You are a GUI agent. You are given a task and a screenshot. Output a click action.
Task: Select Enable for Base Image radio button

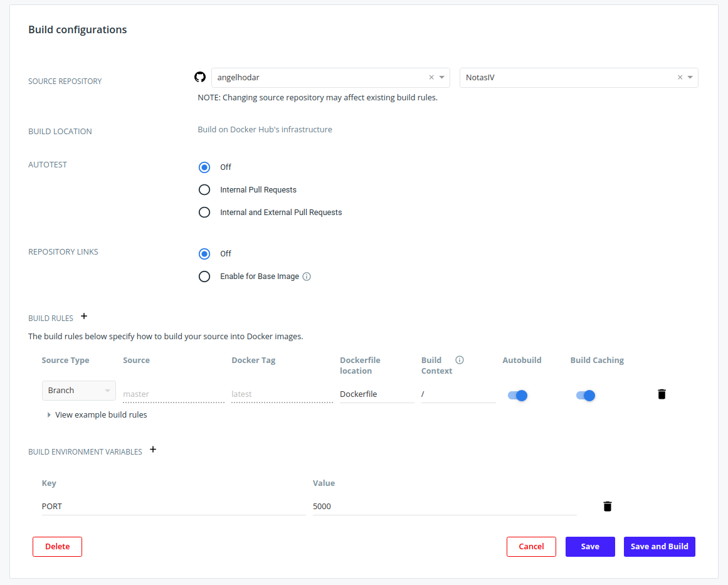(204, 277)
